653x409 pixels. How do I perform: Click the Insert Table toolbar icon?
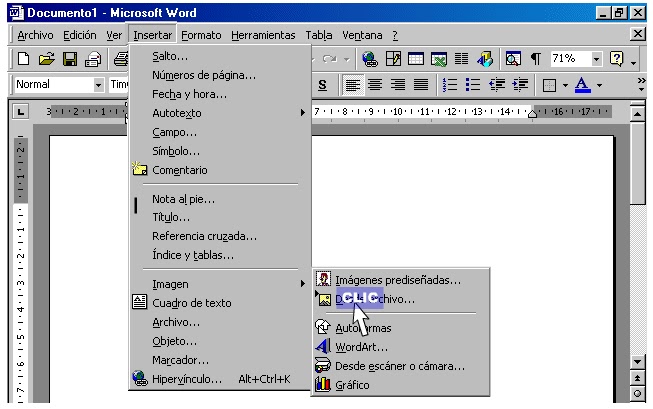416,59
